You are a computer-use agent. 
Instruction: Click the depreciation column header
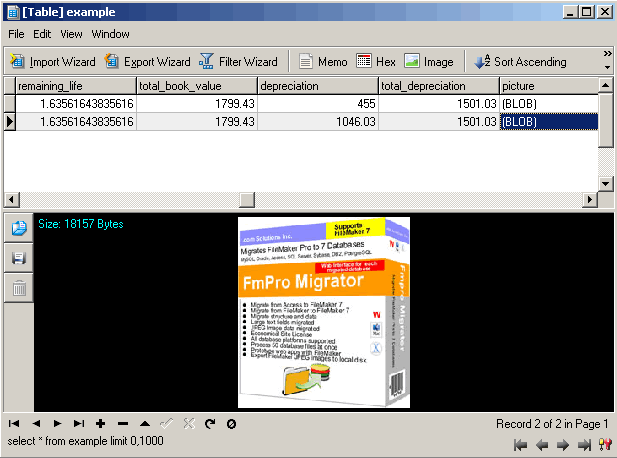tap(318, 86)
